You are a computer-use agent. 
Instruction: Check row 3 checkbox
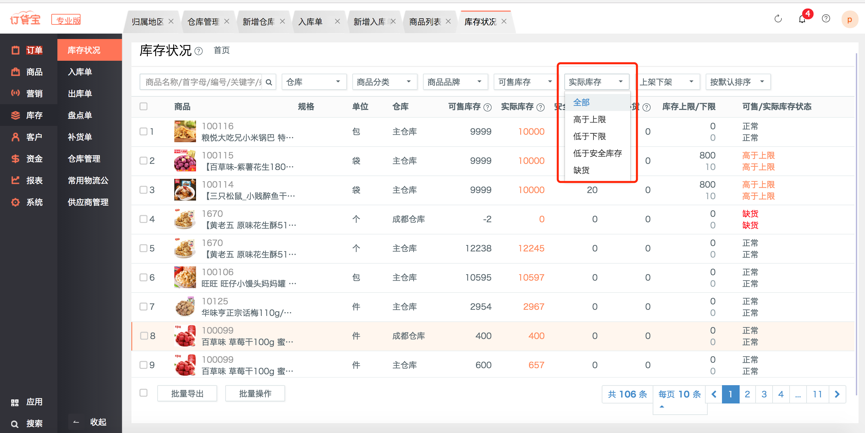coord(143,190)
